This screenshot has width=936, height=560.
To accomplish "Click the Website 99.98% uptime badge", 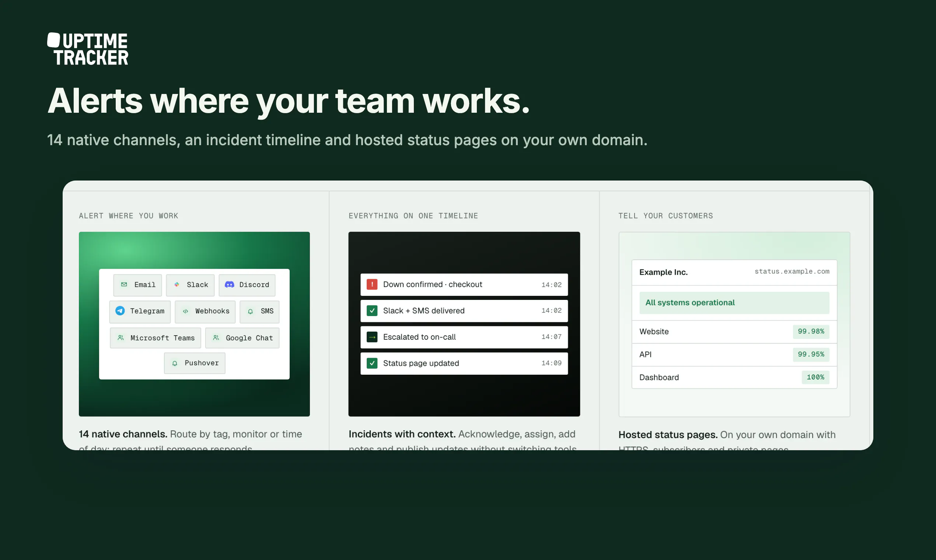I will click(x=811, y=331).
